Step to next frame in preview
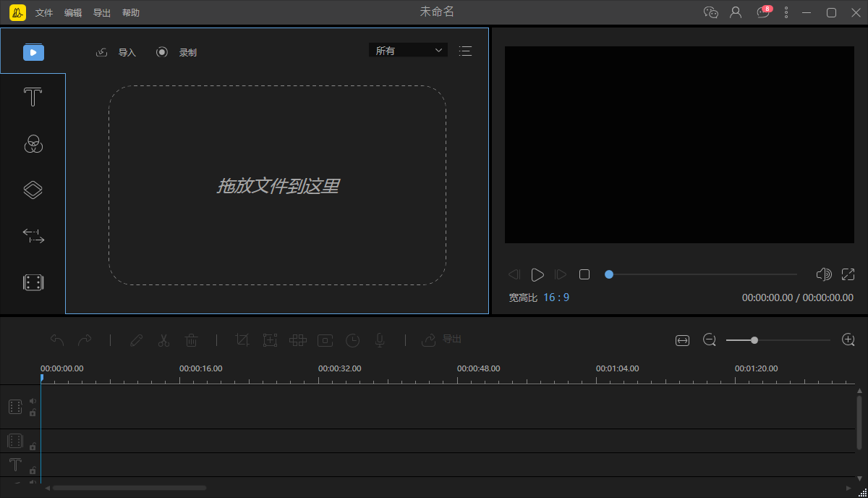868x498 pixels. click(561, 274)
